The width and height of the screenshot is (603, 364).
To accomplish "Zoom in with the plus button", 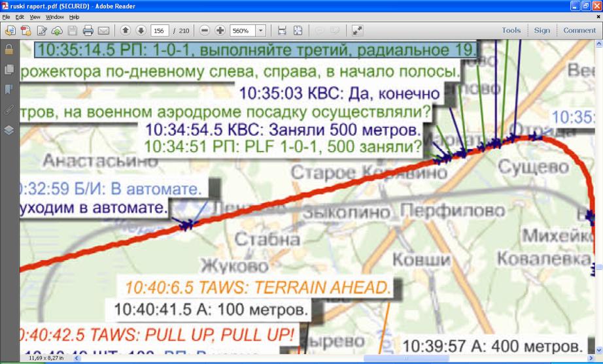I will 220,30.
